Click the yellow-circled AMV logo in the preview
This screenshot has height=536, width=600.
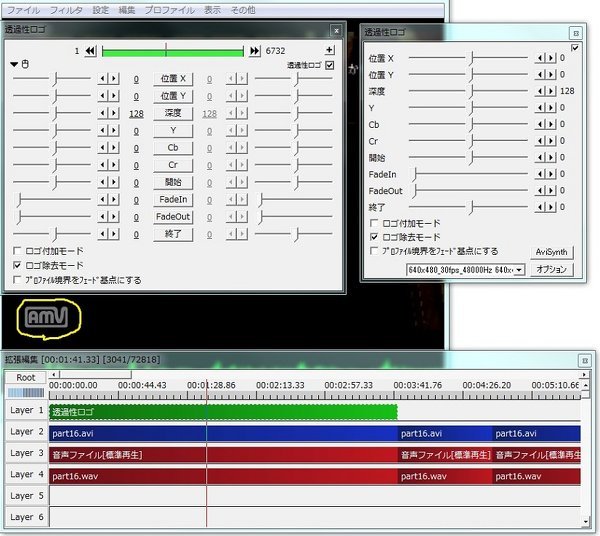[45, 317]
